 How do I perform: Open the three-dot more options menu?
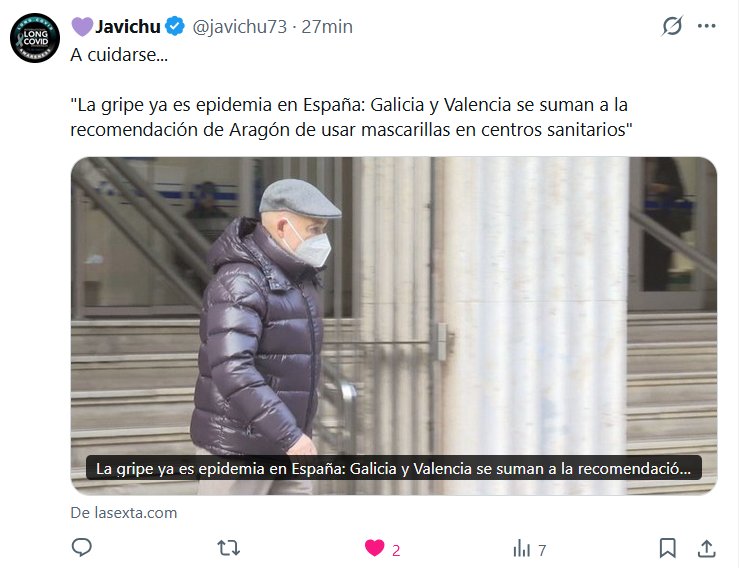tap(706, 26)
